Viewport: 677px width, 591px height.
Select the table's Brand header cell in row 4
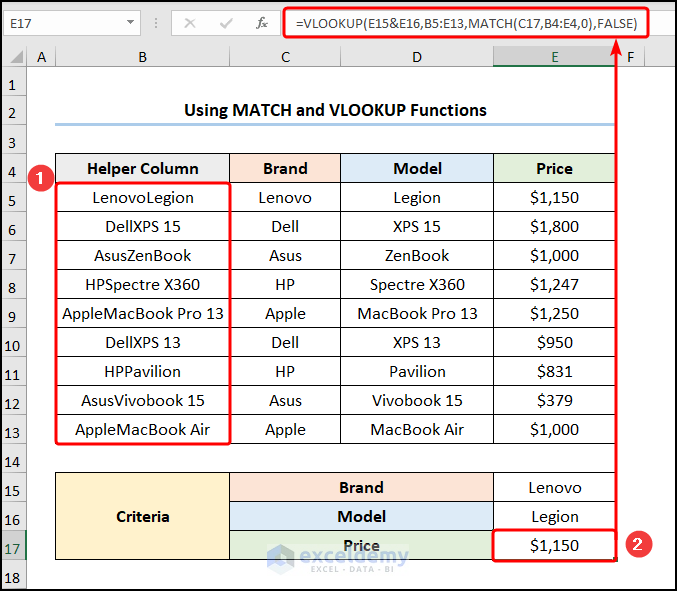coord(285,168)
